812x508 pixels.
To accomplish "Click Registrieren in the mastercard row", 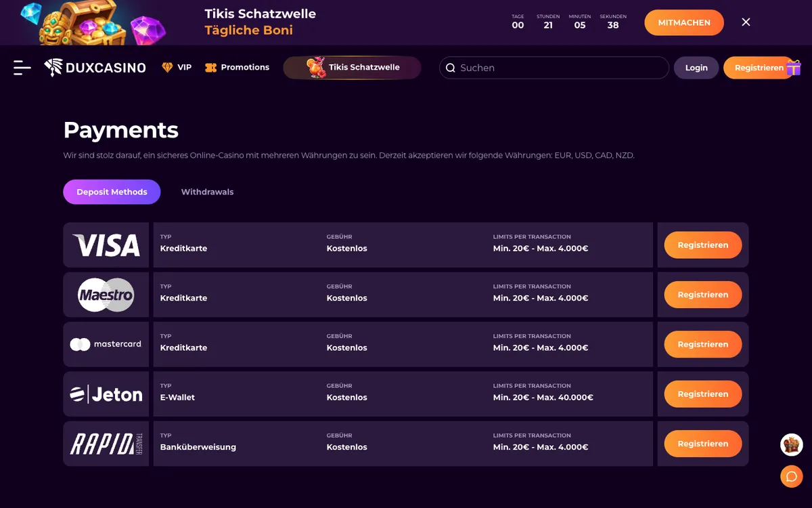I will (703, 344).
